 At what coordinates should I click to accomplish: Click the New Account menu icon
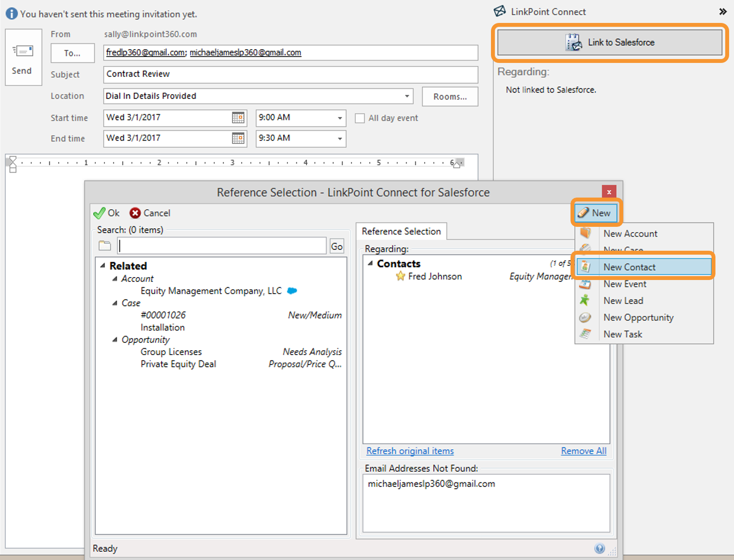click(x=586, y=233)
